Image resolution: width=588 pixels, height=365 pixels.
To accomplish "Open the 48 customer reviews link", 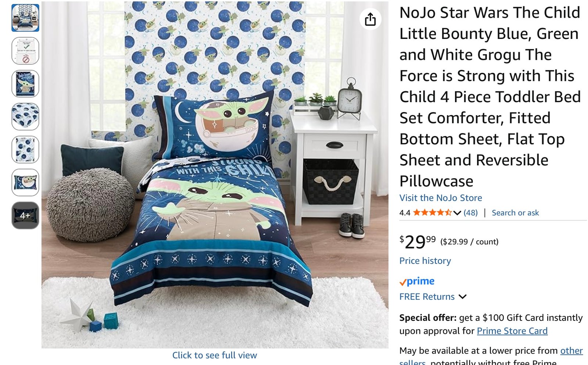I will (471, 213).
